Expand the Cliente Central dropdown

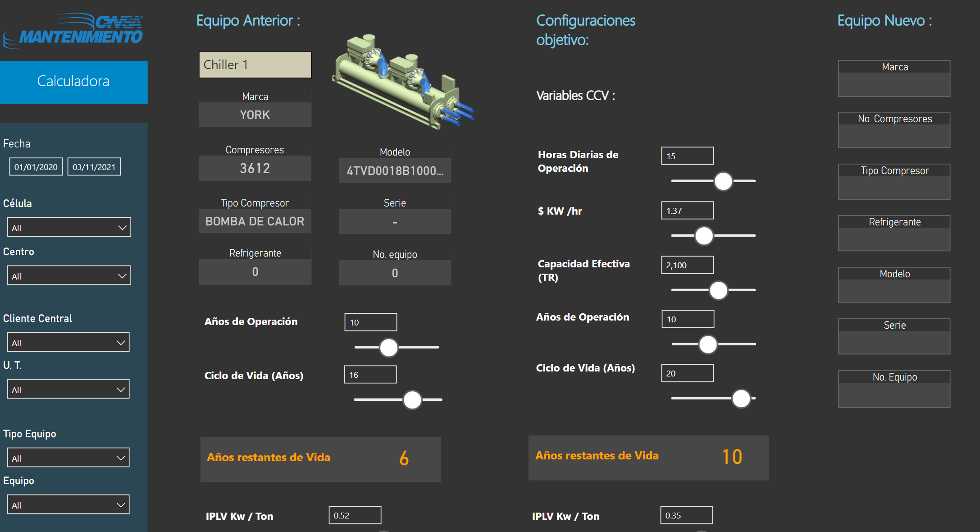(x=68, y=342)
